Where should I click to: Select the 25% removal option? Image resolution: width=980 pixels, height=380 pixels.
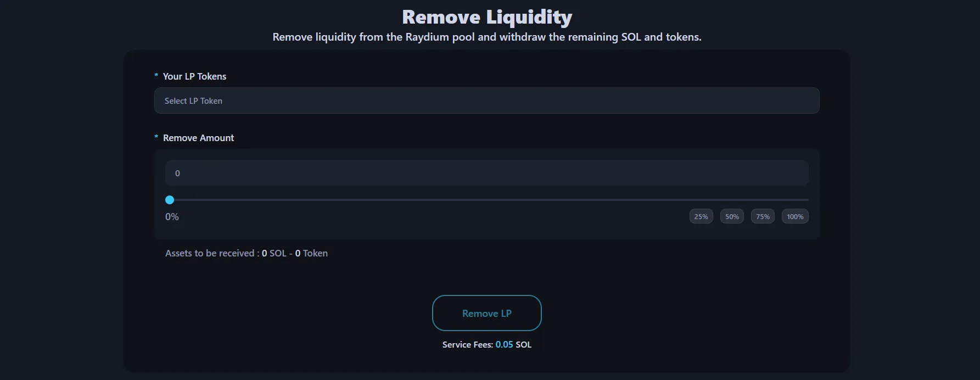(701, 216)
